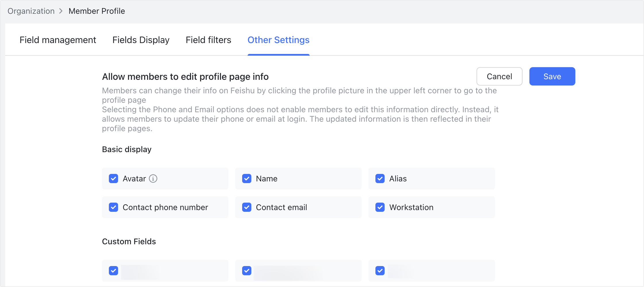Viewport: 644px width, 287px height.
Task: Toggle the Contact email checkbox
Action: point(247,207)
